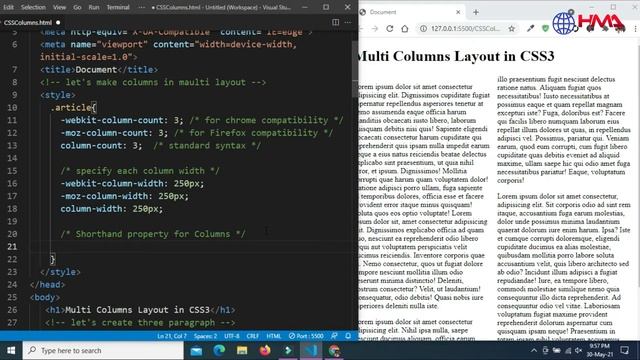The width and height of the screenshot is (640, 360).
Task: Click the unsaved dot on CSSColumns.html tab
Action: click(x=58, y=22)
